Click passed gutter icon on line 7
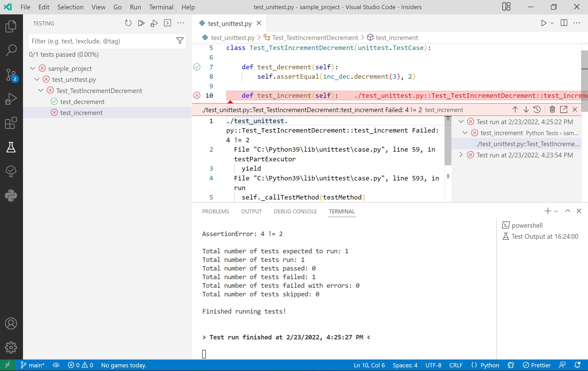The width and height of the screenshot is (588, 371). pyautogui.click(x=197, y=67)
